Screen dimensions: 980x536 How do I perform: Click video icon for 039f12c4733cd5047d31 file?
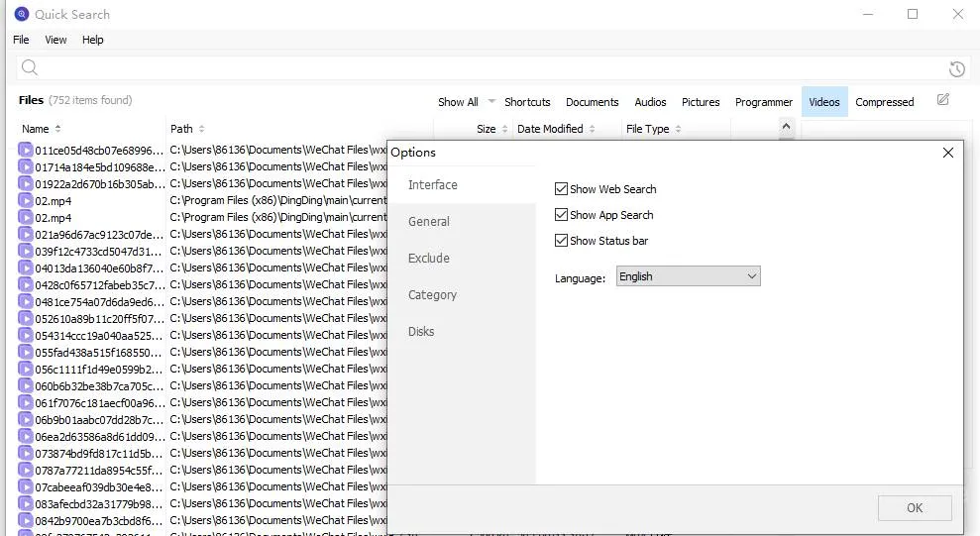click(x=25, y=251)
